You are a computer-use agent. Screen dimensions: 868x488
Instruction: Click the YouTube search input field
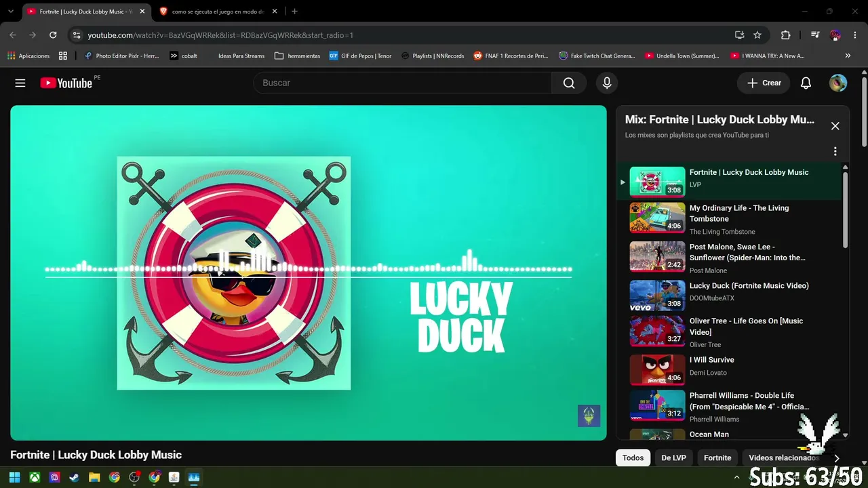click(403, 83)
